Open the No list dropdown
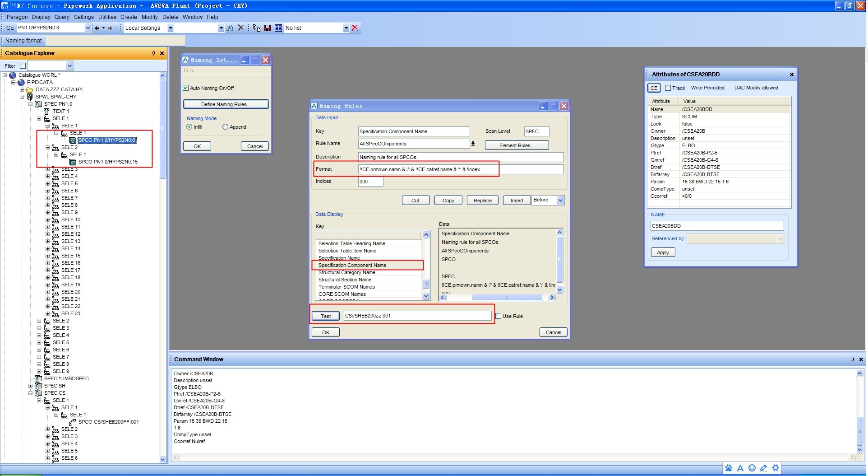The height and width of the screenshot is (476, 868). pos(346,28)
